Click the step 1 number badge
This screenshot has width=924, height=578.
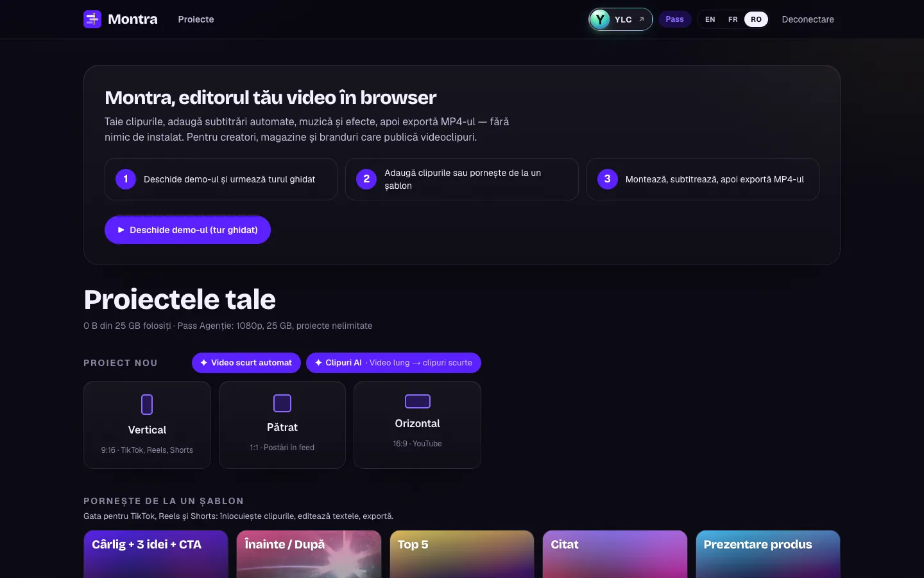tap(126, 179)
